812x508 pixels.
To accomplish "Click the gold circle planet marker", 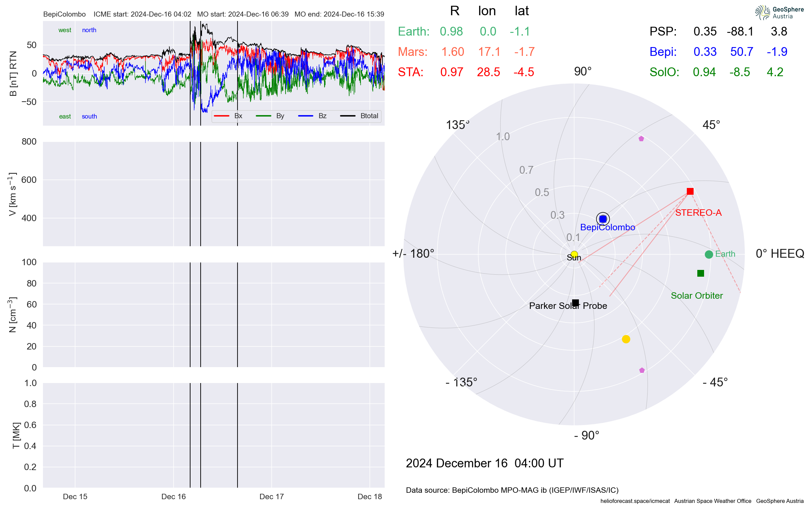I will coord(626,339).
